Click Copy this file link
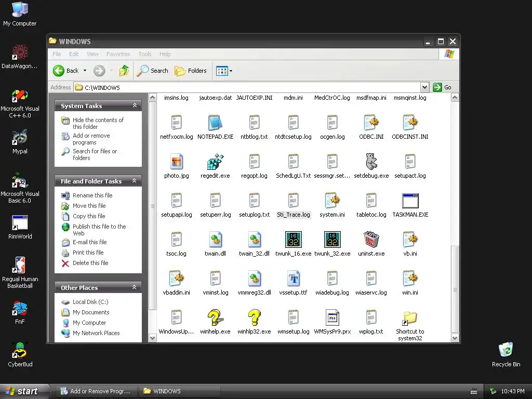Screen dimensions: 532x399 pyautogui.click(x=89, y=216)
